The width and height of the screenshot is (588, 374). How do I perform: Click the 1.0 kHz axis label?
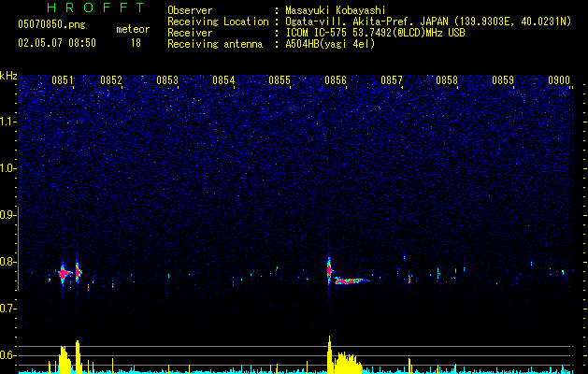8,168
